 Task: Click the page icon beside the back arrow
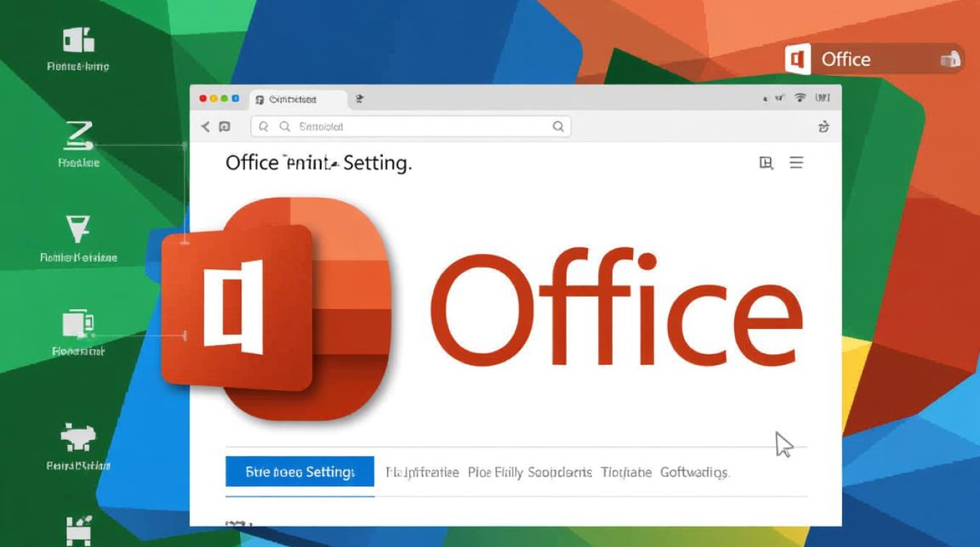(225, 127)
